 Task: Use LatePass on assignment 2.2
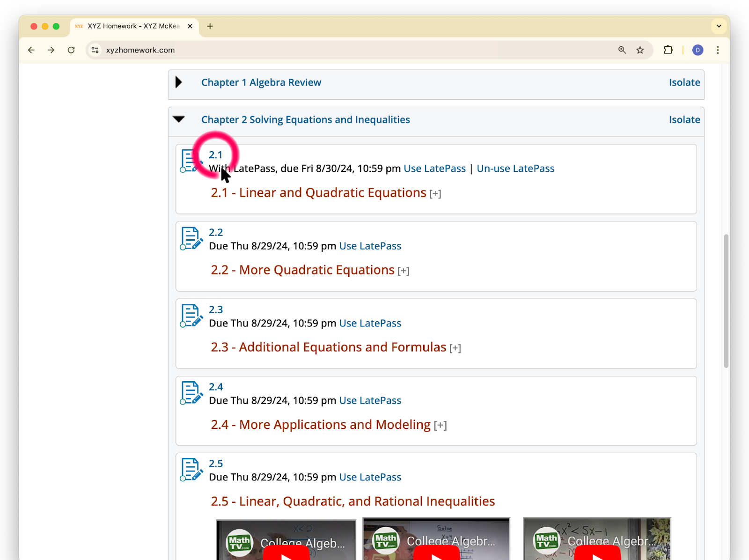tap(370, 246)
